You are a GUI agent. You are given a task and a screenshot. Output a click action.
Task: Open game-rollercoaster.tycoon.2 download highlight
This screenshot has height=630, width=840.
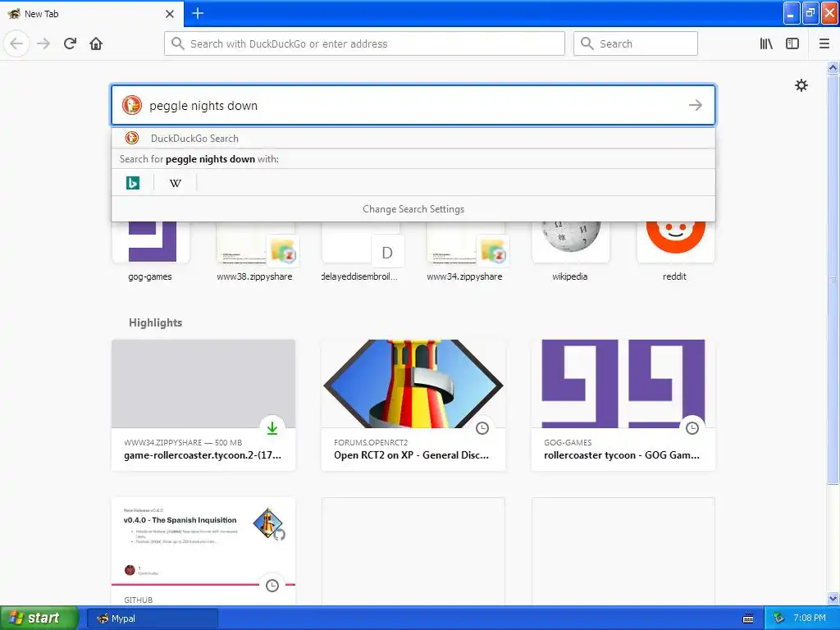[x=203, y=405]
